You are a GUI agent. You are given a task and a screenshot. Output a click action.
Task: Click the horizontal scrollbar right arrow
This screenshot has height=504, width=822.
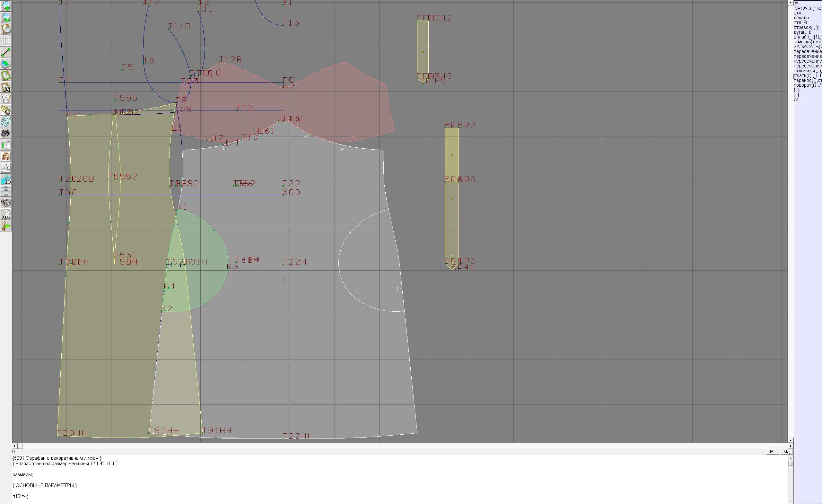pyautogui.click(x=790, y=446)
